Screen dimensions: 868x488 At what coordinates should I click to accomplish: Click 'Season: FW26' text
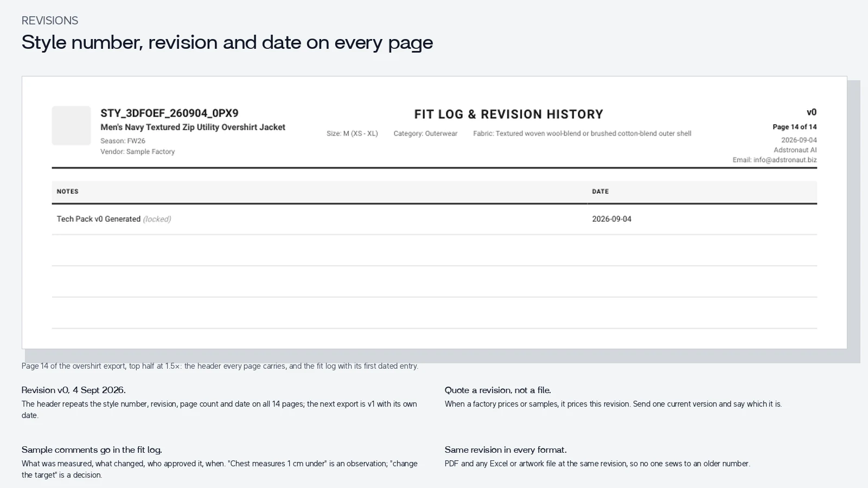point(123,141)
